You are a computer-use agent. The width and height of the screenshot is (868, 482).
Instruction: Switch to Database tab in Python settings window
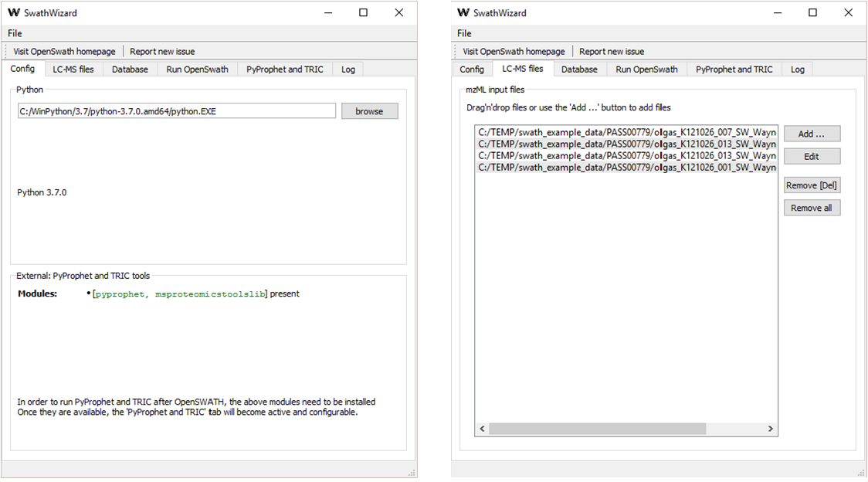pyautogui.click(x=130, y=70)
